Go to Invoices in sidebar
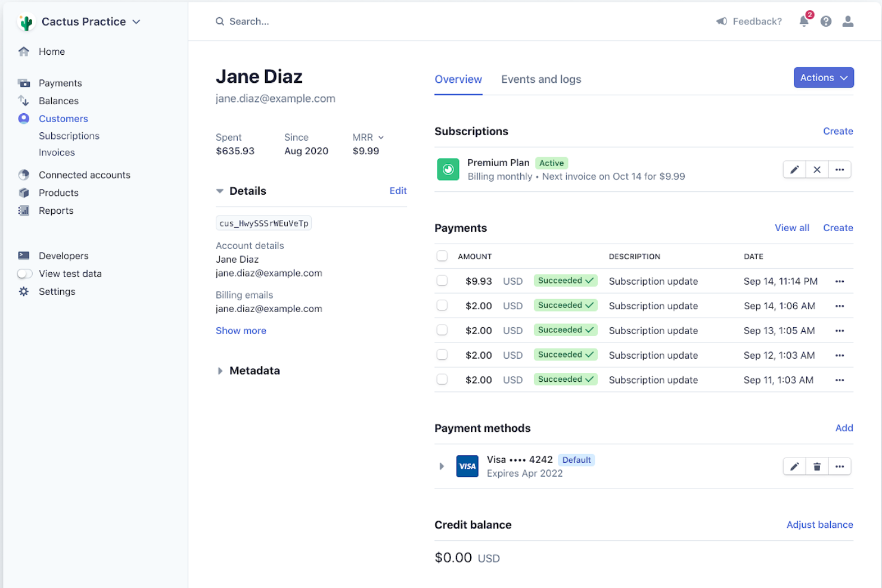This screenshot has height=588, width=882. pos(57,153)
